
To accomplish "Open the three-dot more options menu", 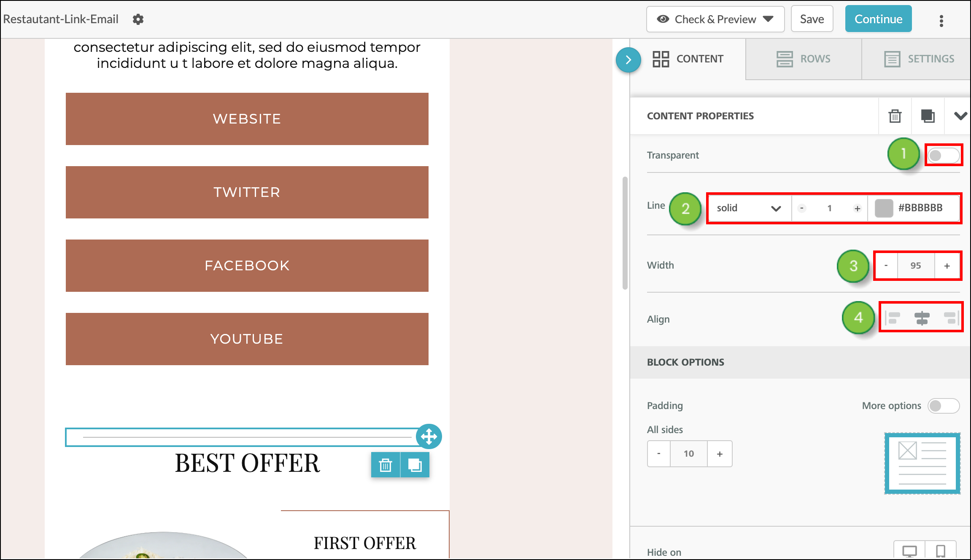I will 941,21.
